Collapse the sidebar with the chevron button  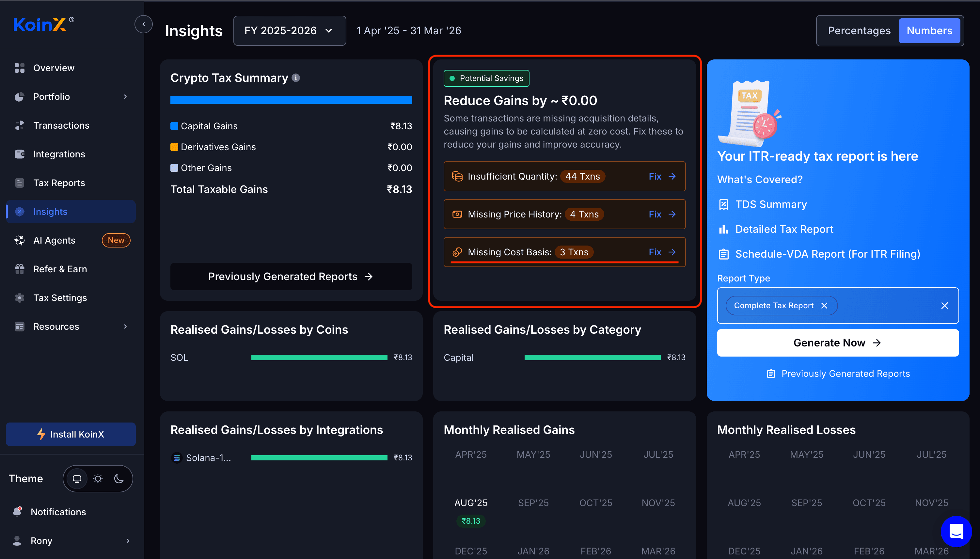click(x=144, y=24)
